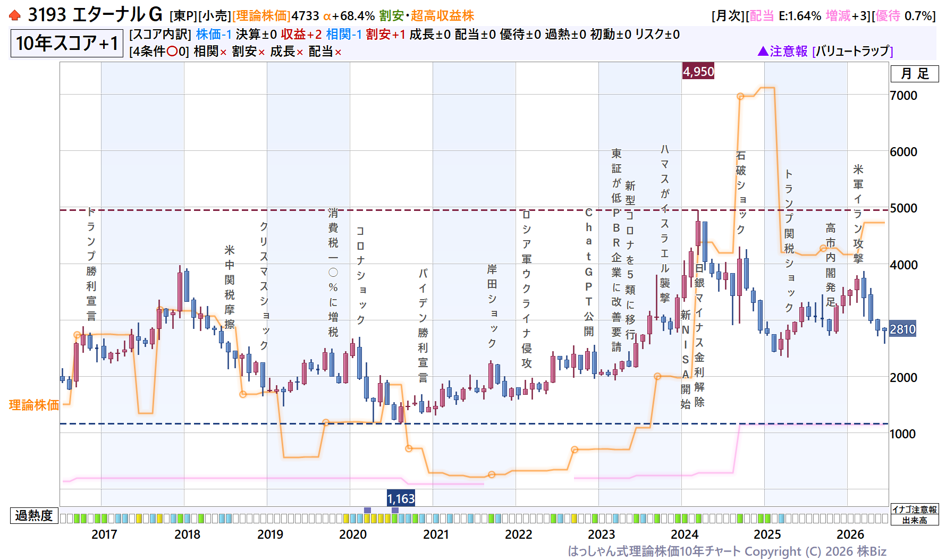Click the orange 理論株価 legend label
The height and width of the screenshot is (560, 946).
pyautogui.click(x=34, y=405)
